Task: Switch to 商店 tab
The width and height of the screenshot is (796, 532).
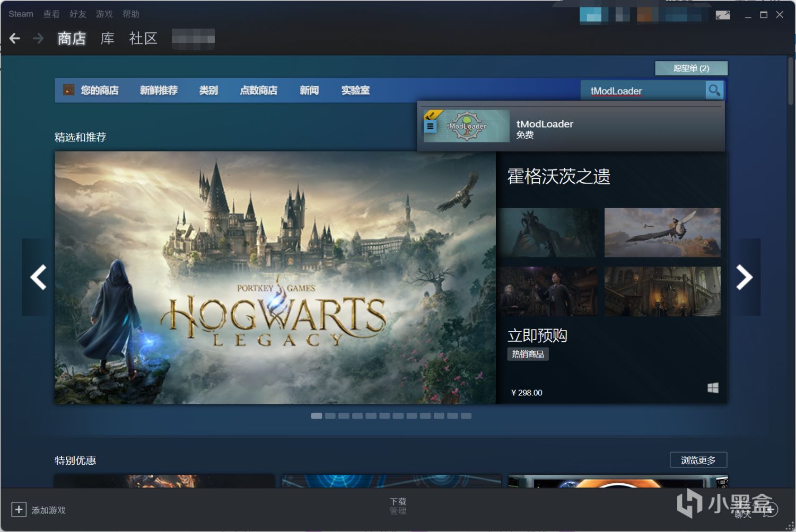Action: pyautogui.click(x=72, y=38)
